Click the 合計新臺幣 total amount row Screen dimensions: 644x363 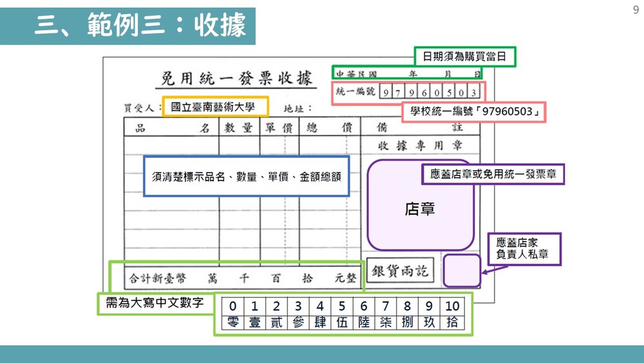(x=237, y=279)
